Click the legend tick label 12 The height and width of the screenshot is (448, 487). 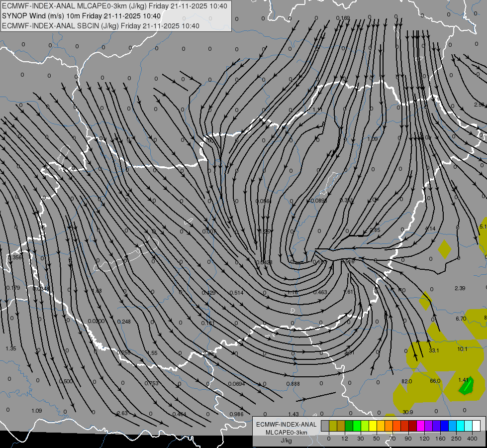pos(345,439)
